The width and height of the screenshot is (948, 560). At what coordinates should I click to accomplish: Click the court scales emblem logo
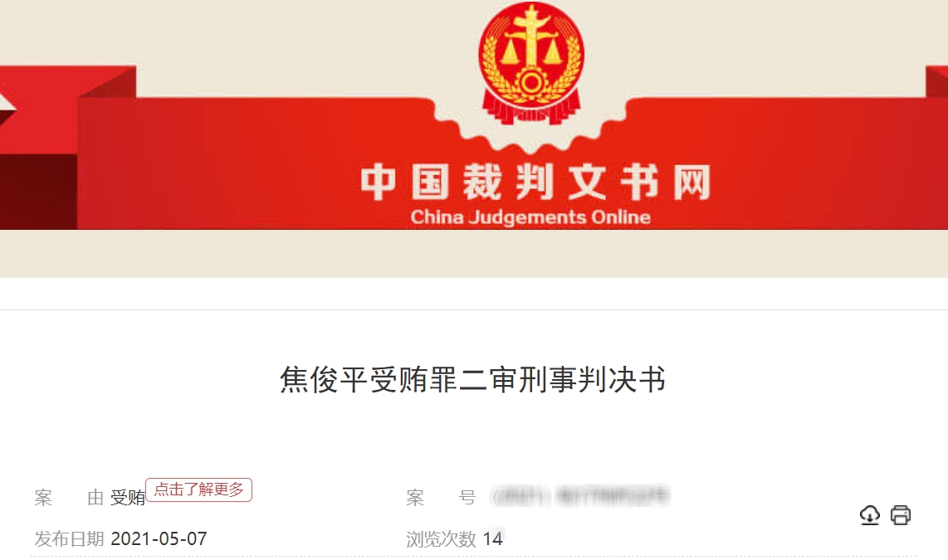(530, 62)
